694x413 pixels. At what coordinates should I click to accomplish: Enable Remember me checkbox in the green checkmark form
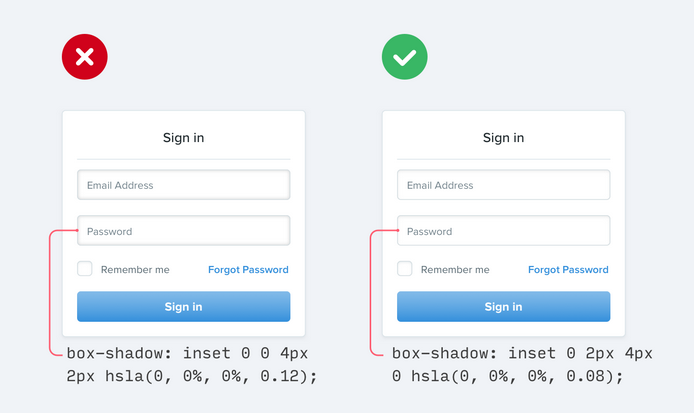click(405, 269)
